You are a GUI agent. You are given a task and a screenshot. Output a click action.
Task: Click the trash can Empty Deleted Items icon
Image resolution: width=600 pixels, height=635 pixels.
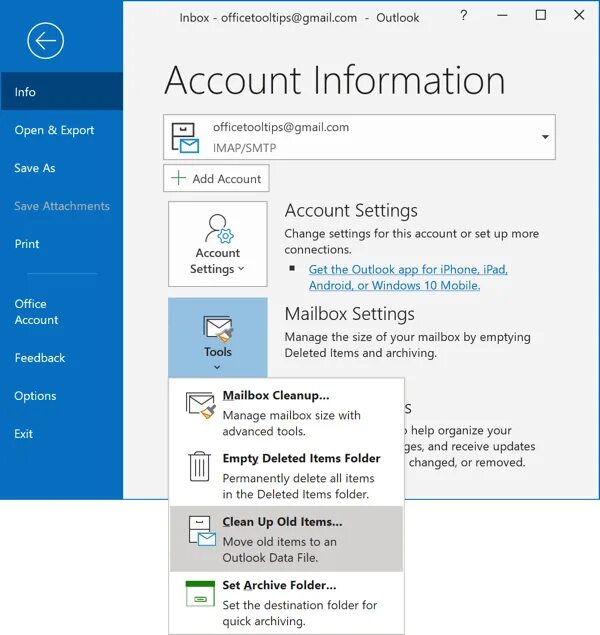[200, 466]
